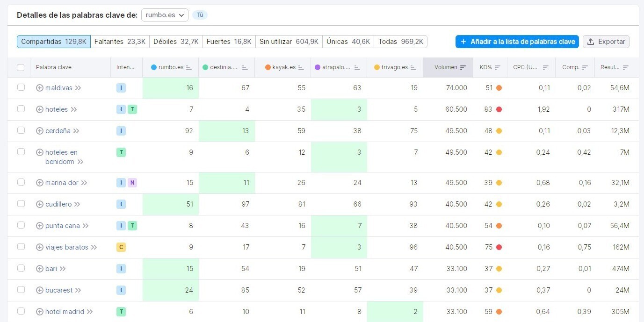Sort by destinia column sort icon
The image size is (644, 322).
pyautogui.click(x=245, y=67)
